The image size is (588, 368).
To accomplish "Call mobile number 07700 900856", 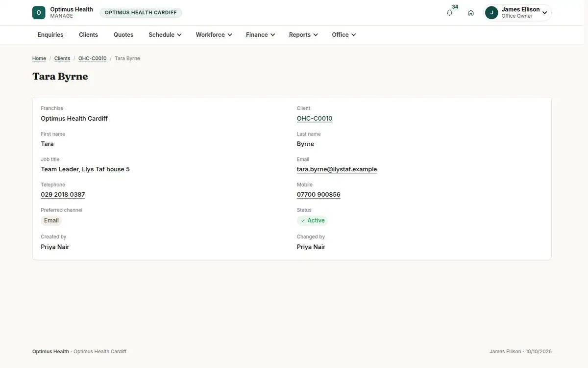I will click(318, 195).
